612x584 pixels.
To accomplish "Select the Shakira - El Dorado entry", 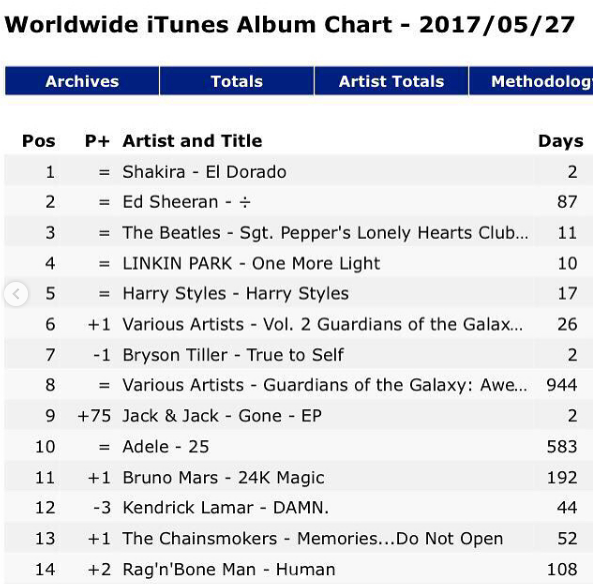I will coord(204,172).
